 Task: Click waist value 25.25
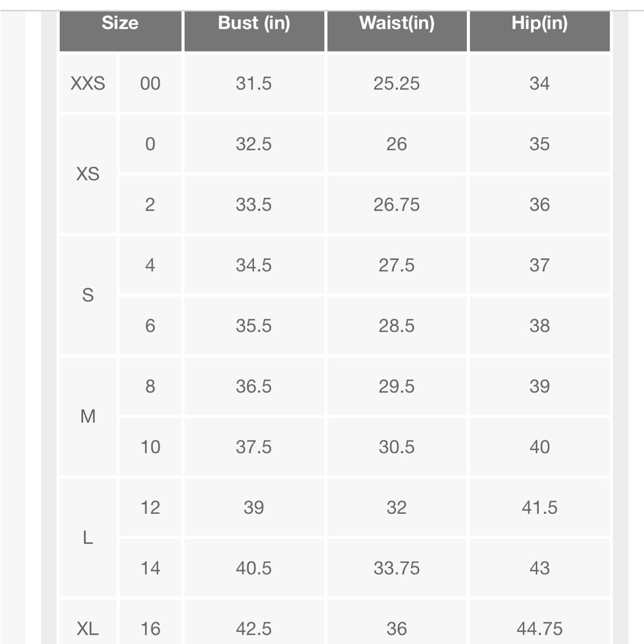tap(397, 83)
